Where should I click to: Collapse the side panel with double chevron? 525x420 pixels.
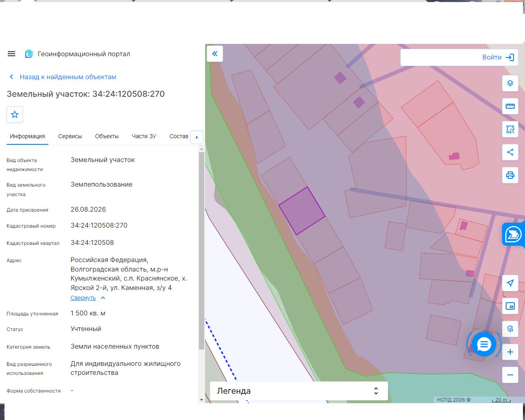[x=215, y=53]
